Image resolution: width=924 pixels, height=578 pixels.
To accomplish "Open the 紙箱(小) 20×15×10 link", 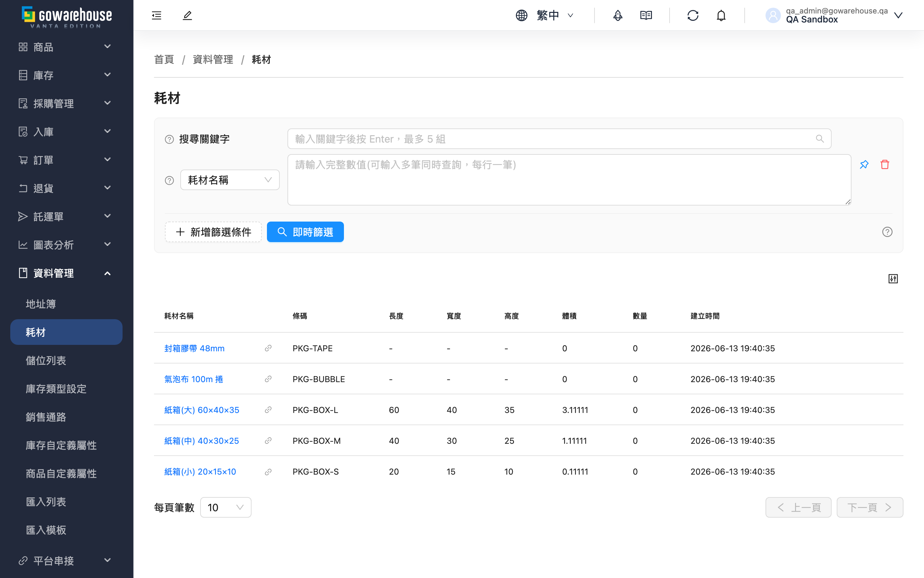I will [x=200, y=472].
